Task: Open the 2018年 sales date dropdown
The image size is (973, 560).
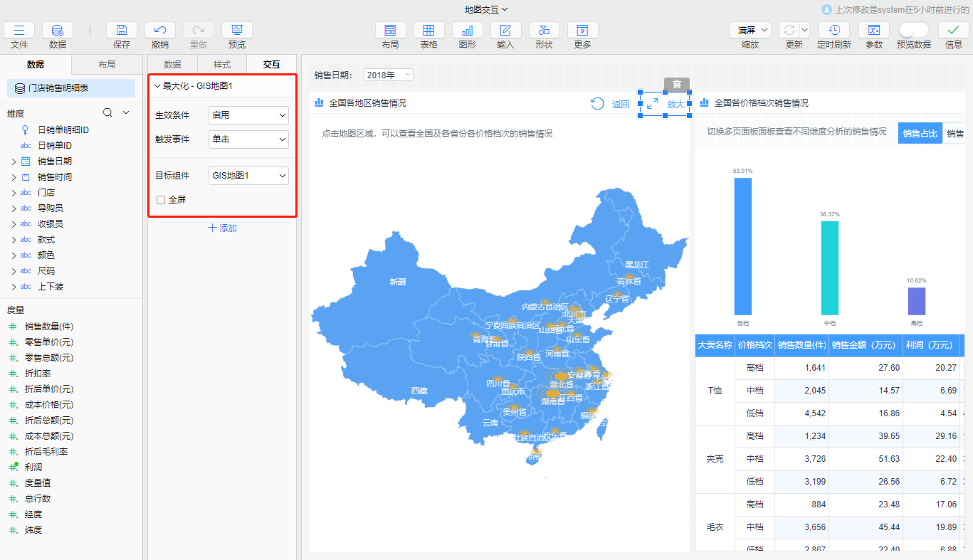Action: pos(388,75)
